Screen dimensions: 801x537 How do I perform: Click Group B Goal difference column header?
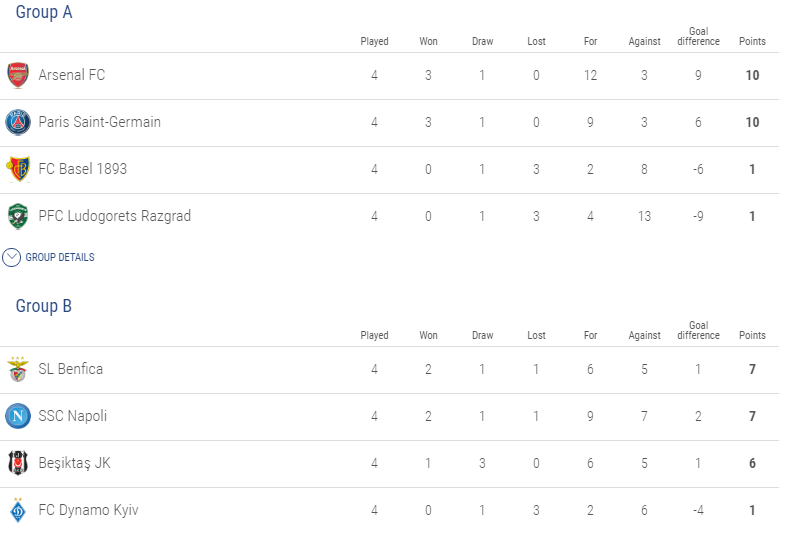pyautogui.click(x=698, y=331)
